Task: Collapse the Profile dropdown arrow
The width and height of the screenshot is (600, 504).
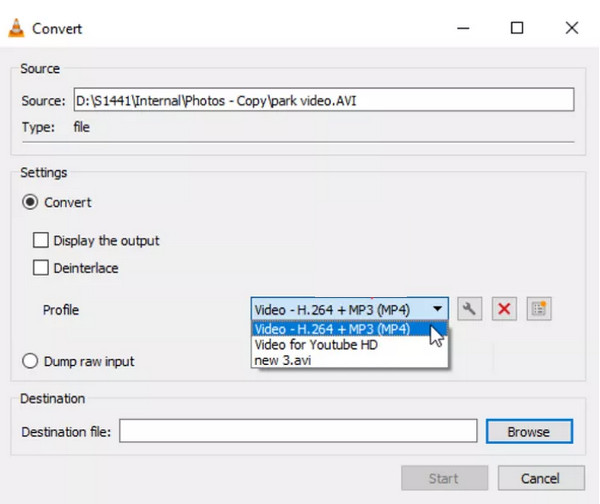Action: pyautogui.click(x=437, y=309)
